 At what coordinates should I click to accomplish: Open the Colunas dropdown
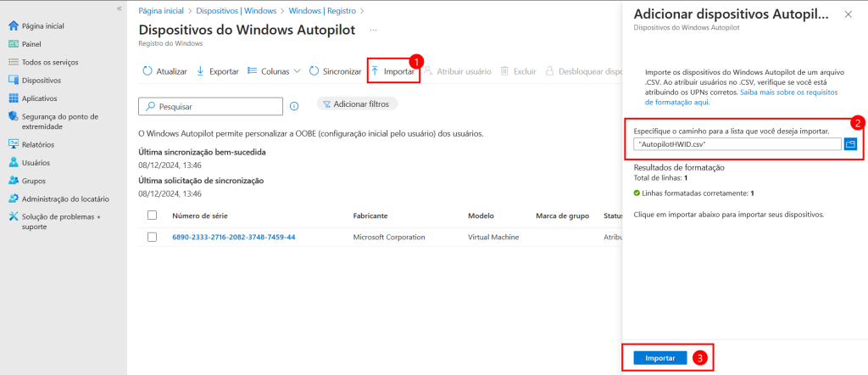tap(274, 71)
